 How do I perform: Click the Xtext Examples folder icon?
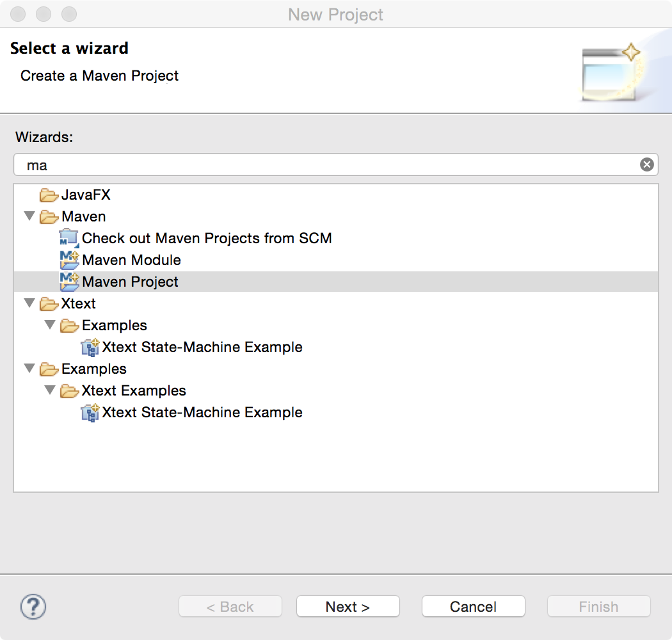pos(69,391)
